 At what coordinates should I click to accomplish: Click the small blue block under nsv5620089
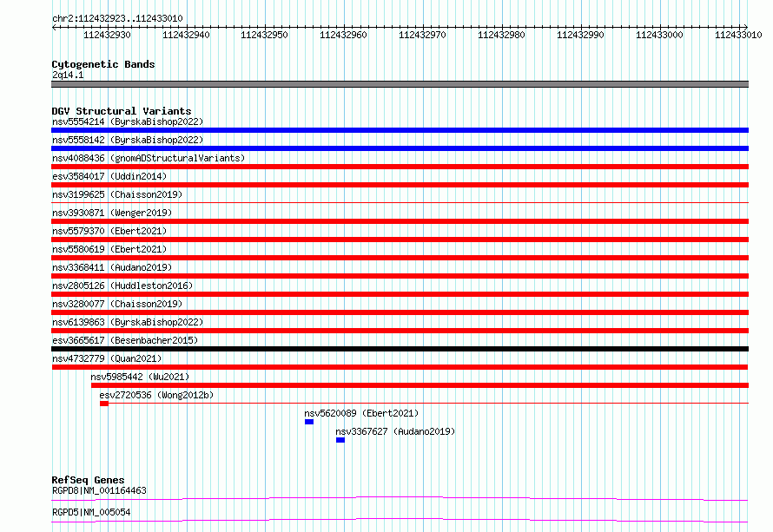point(309,422)
